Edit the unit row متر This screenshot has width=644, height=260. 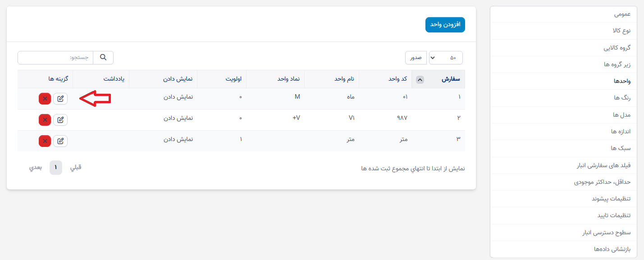click(60, 141)
